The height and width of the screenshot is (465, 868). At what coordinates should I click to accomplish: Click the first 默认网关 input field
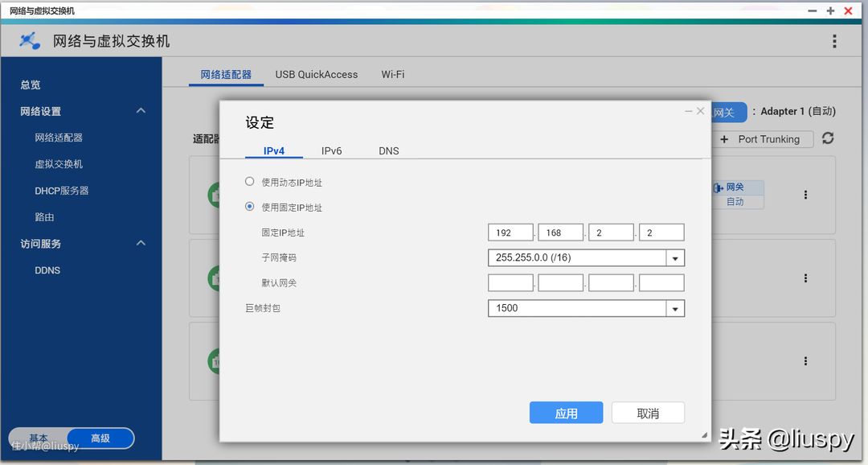510,283
